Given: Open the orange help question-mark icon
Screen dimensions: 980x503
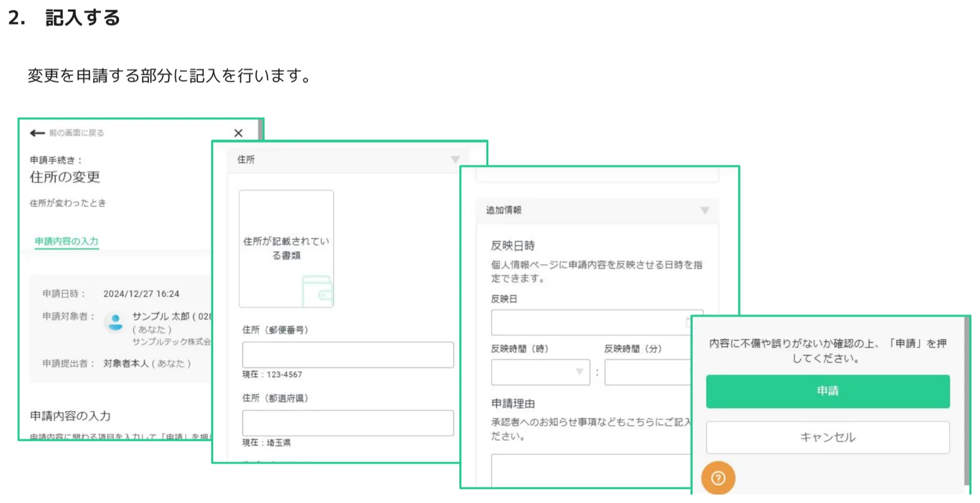Looking at the screenshot, I should [718, 478].
